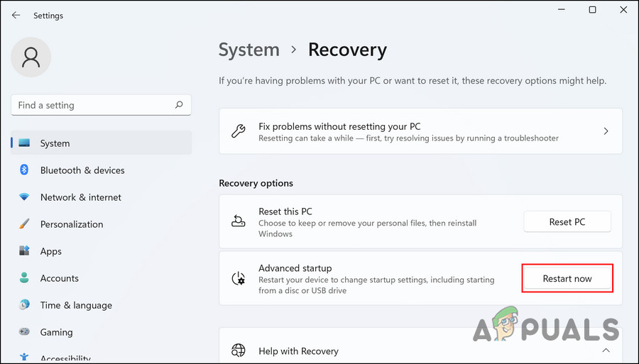Viewport: 639px width, 364px height.
Task: Open the Accessibility settings item
Action: [x=65, y=358]
